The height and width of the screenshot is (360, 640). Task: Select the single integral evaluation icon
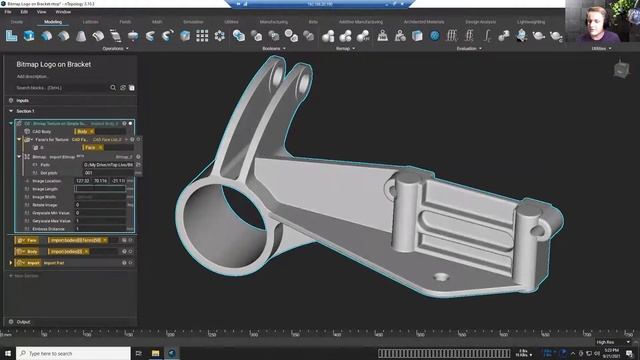click(487, 36)
